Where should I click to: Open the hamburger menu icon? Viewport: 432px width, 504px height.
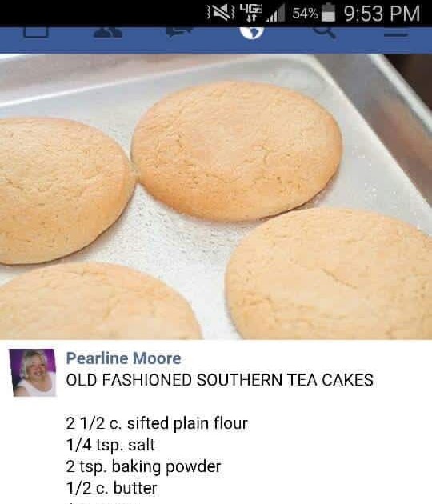(396, 33)
